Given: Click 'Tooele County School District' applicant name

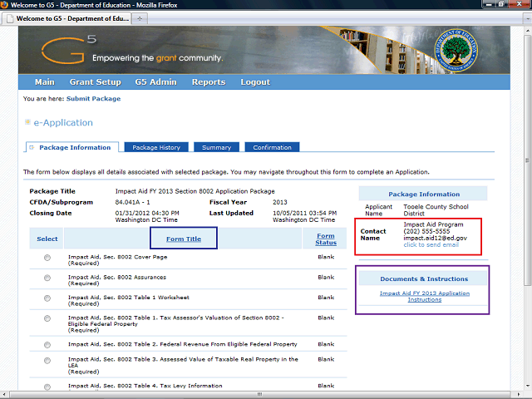Looking at the screenshot, I should pos(436,210).
